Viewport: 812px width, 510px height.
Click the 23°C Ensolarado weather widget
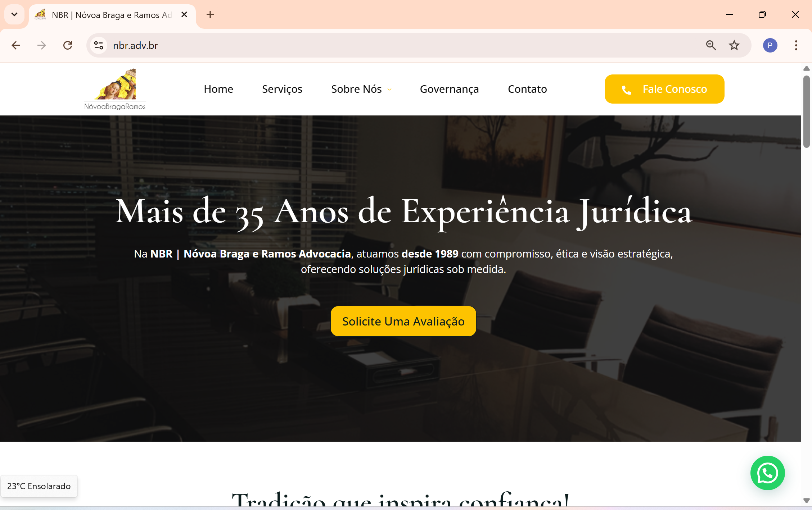(x=39, y=486)
